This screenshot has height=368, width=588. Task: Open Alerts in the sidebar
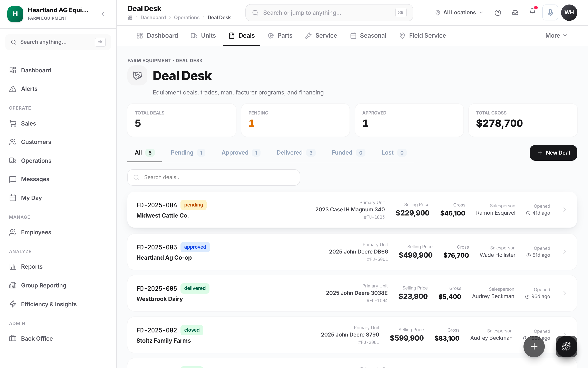[x=58, y=89]
